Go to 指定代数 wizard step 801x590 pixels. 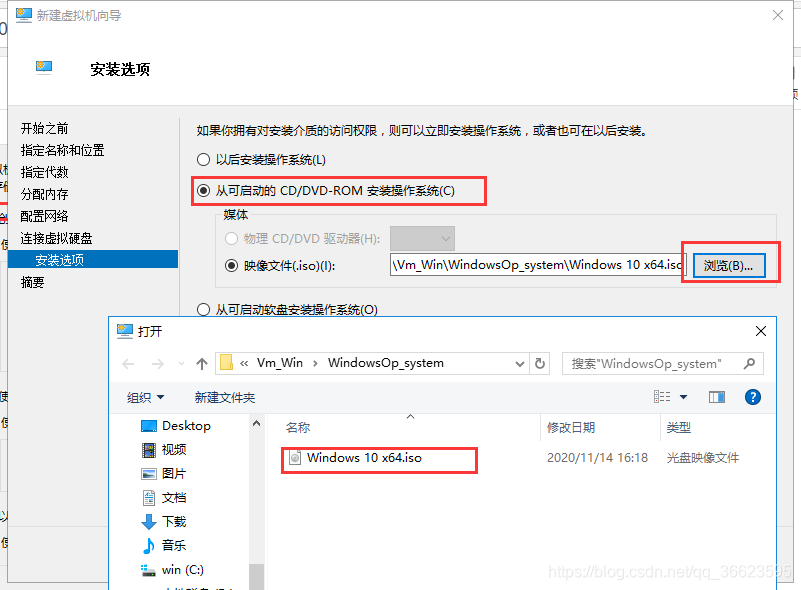click(x=44, y=172)
